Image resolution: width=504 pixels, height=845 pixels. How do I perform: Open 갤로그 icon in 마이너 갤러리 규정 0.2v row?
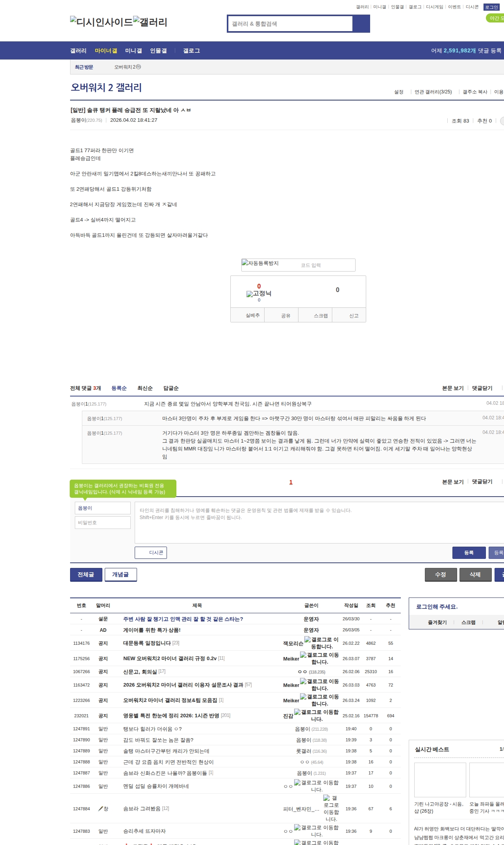(319, 658)
